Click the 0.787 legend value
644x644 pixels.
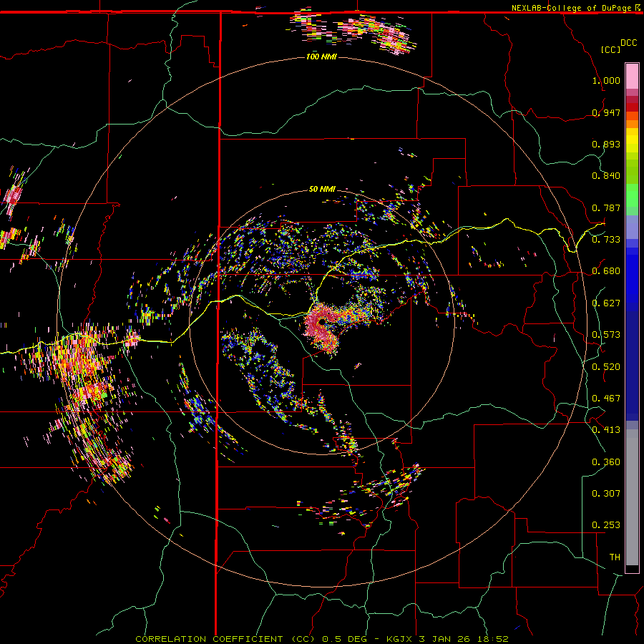tap(606, 208)
